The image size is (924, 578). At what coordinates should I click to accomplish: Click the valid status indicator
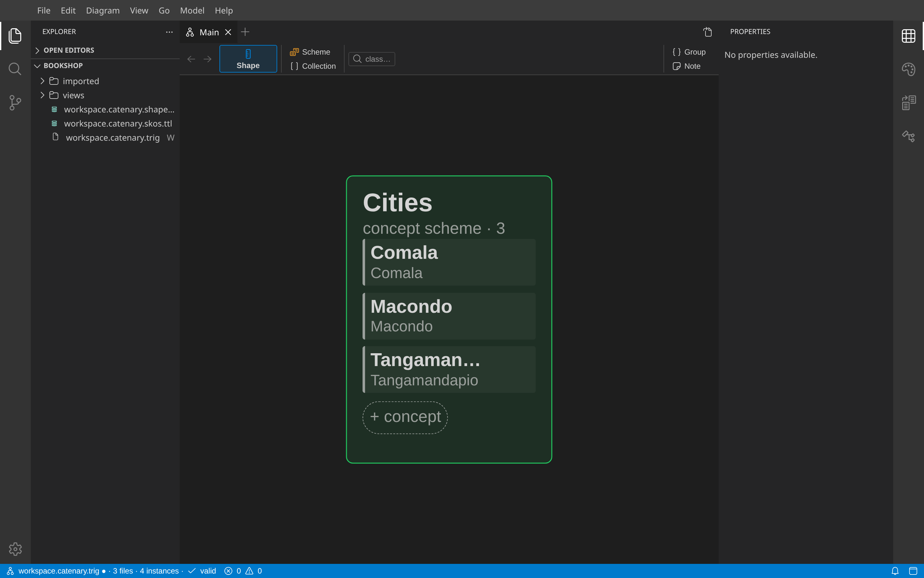point(202,571)
